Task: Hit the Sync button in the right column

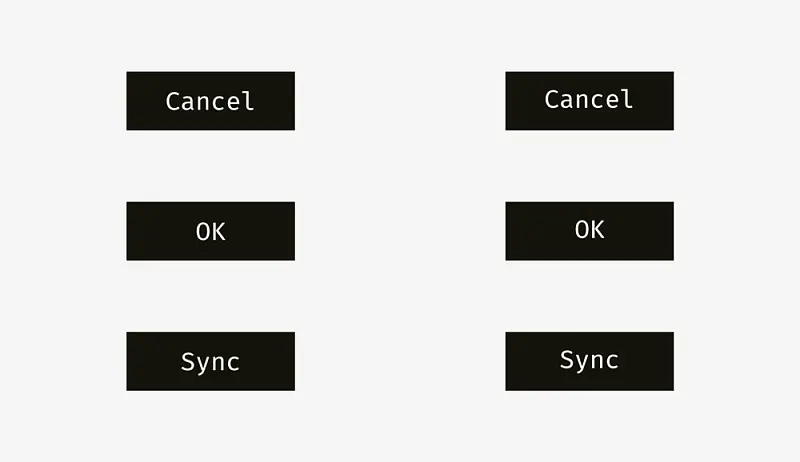Action: pyautogui.click(x=589, y=362)
